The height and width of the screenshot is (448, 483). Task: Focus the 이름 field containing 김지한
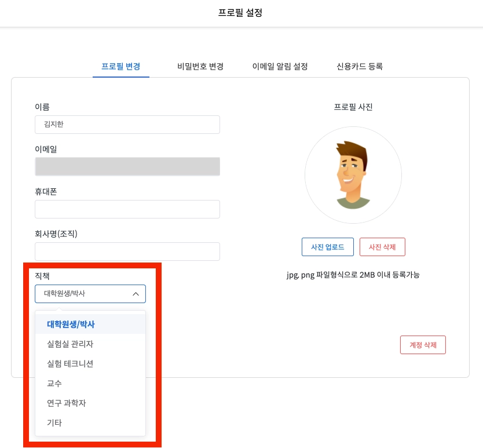click(x=127, y=125)
